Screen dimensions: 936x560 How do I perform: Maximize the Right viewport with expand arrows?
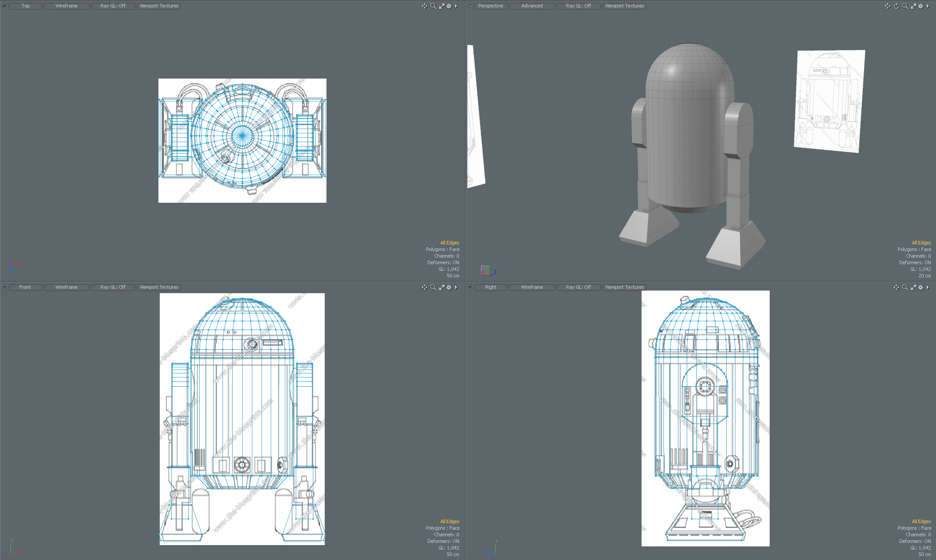point(913,287)
